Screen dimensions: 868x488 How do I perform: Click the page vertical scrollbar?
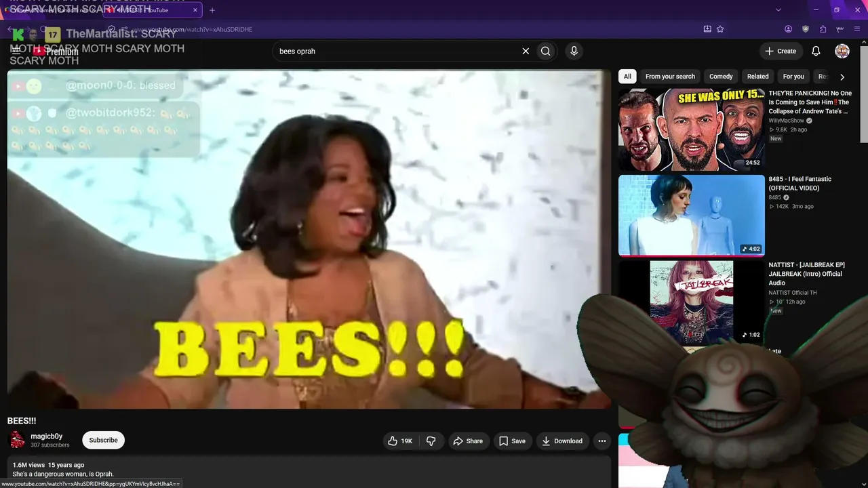(864, 95)
